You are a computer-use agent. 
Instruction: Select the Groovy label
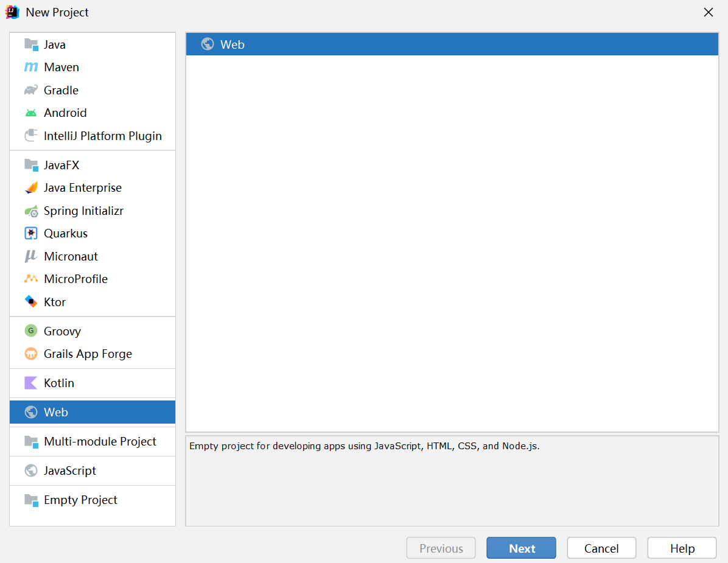pyautogui.click(x=63, y=331)
